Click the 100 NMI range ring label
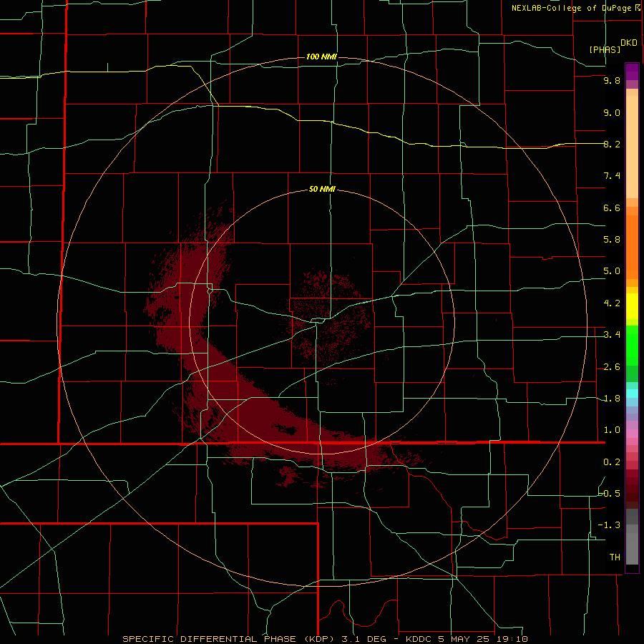This screenshot has height=644, width=644. click(x=321, y=57)
